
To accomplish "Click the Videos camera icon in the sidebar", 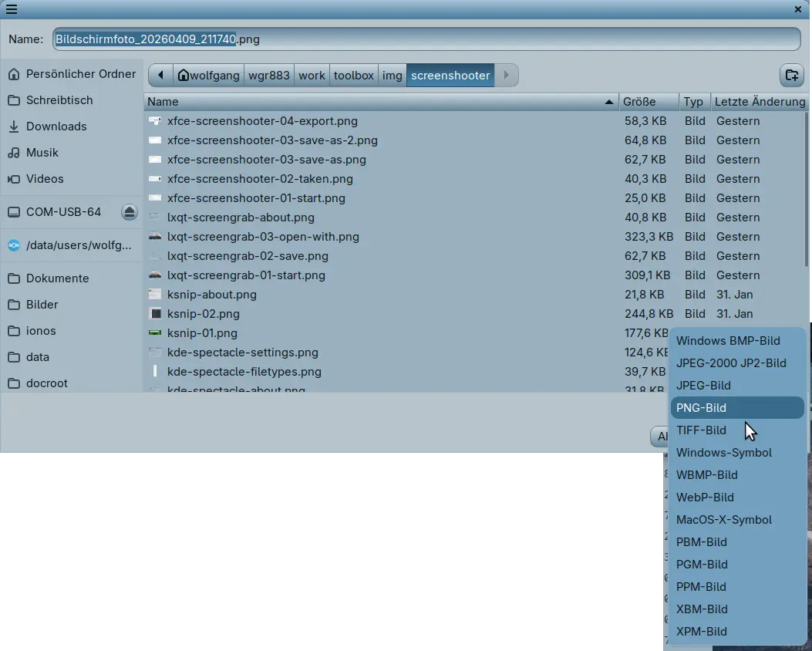I will (14, 179).
